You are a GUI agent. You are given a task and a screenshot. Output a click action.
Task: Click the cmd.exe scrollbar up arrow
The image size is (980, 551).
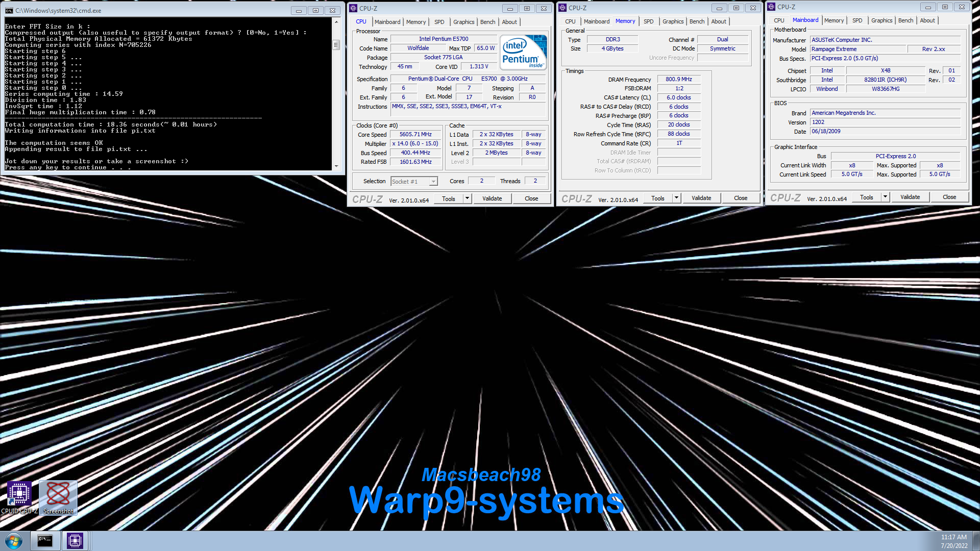(x=336, y=22)
